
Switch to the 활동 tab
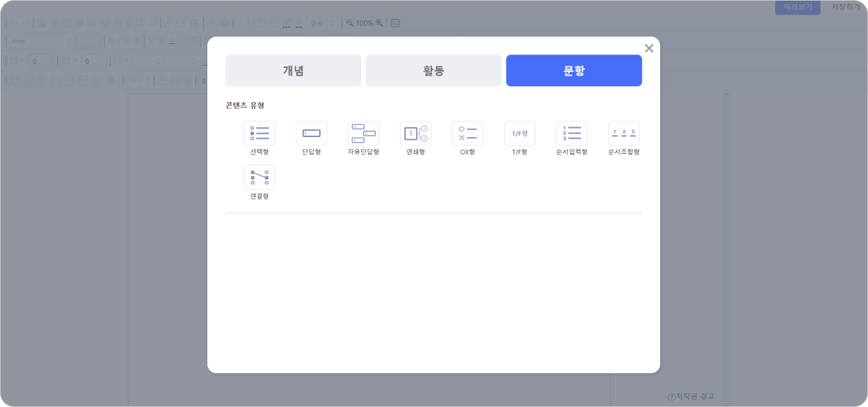click(433, 71)
